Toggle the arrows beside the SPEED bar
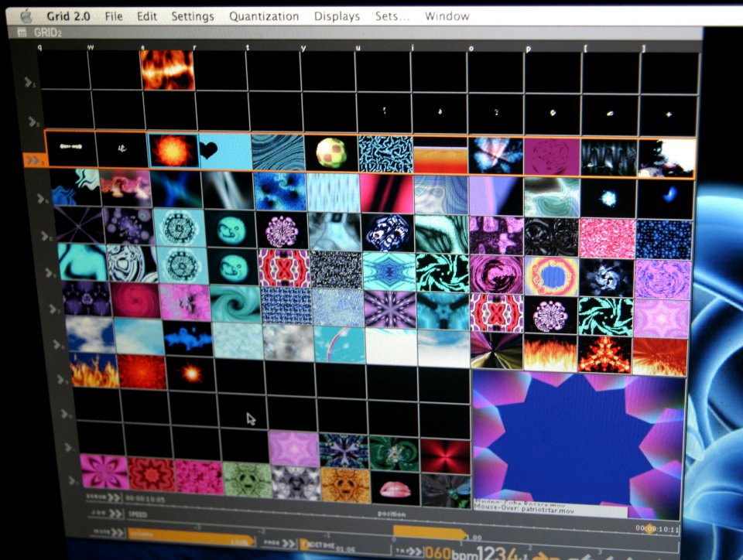743x560 pixels. click(x=115, y=513)
